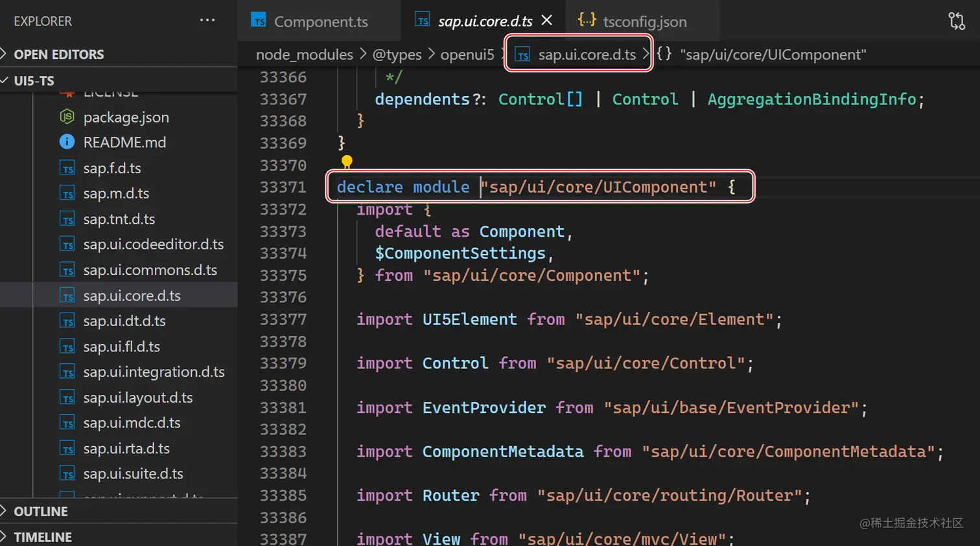Viewport: 980px width, 546px height.
Task: Click the "declare" keyword on line 33371
Action: tap(369, 187)
